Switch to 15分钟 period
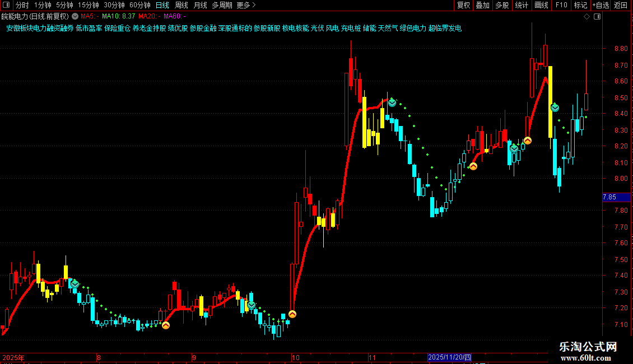The image size is (633, 364). [89, 5]
